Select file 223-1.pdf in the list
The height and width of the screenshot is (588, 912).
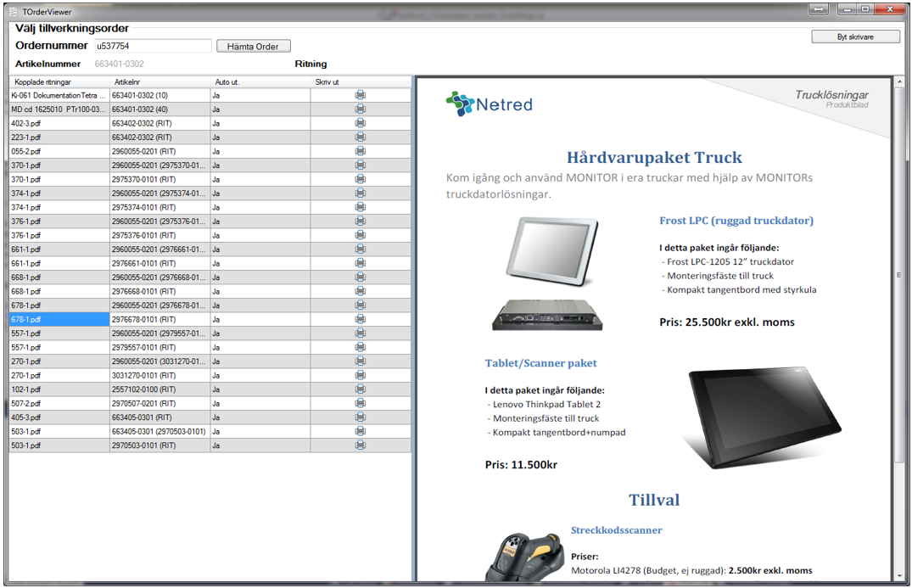(59, 137)
